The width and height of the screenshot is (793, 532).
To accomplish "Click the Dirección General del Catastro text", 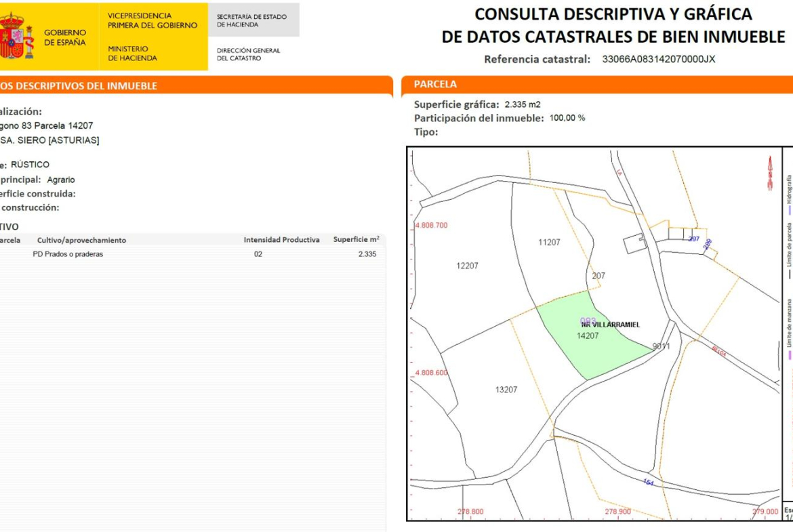I will click(248, 54).
